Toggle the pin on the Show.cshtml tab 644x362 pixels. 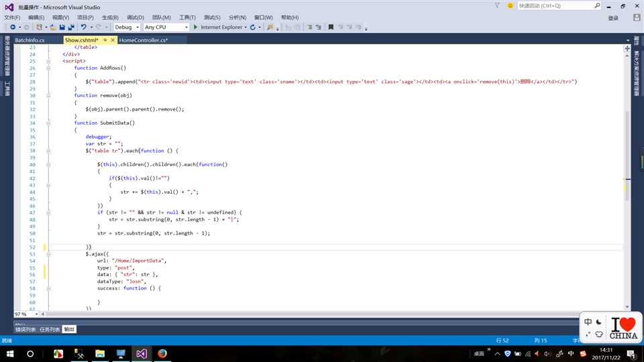coord(105,40)
